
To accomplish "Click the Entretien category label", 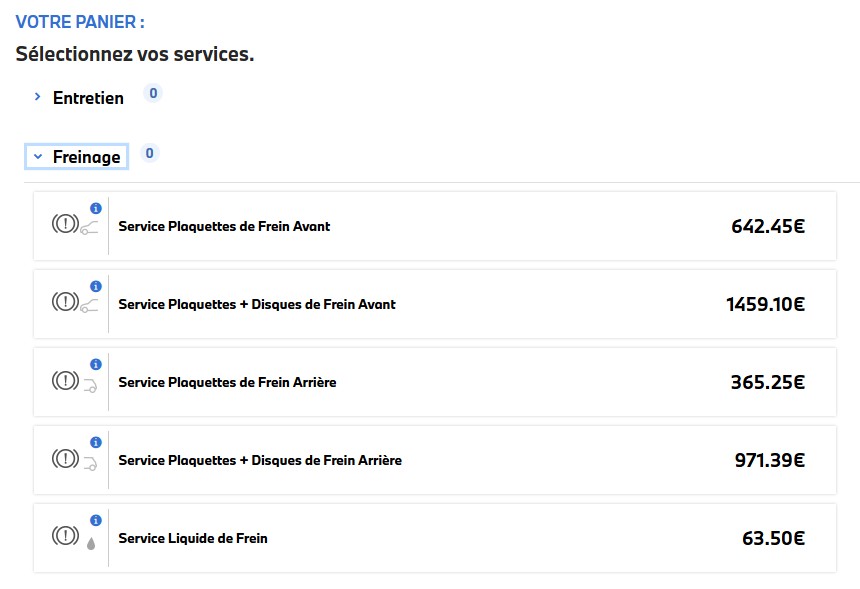I will 88,98.
